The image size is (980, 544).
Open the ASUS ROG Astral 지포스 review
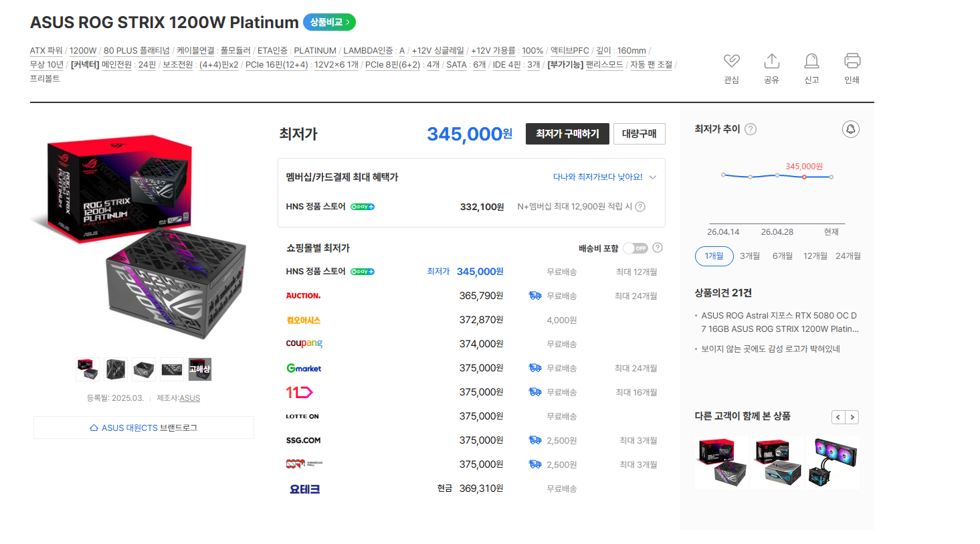pyautogui.click(x=779, y=322)
